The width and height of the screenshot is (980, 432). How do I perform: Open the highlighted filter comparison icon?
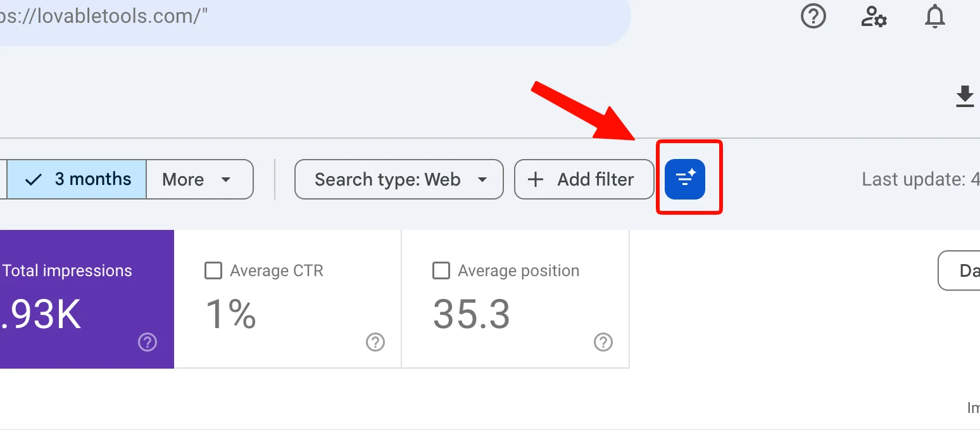(x=684, y=179)
